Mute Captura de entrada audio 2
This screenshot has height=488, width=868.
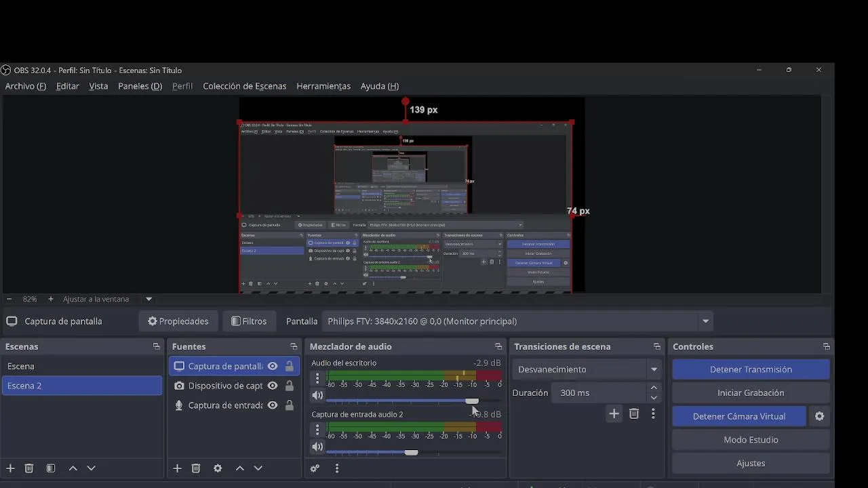(x=317, y=447)
